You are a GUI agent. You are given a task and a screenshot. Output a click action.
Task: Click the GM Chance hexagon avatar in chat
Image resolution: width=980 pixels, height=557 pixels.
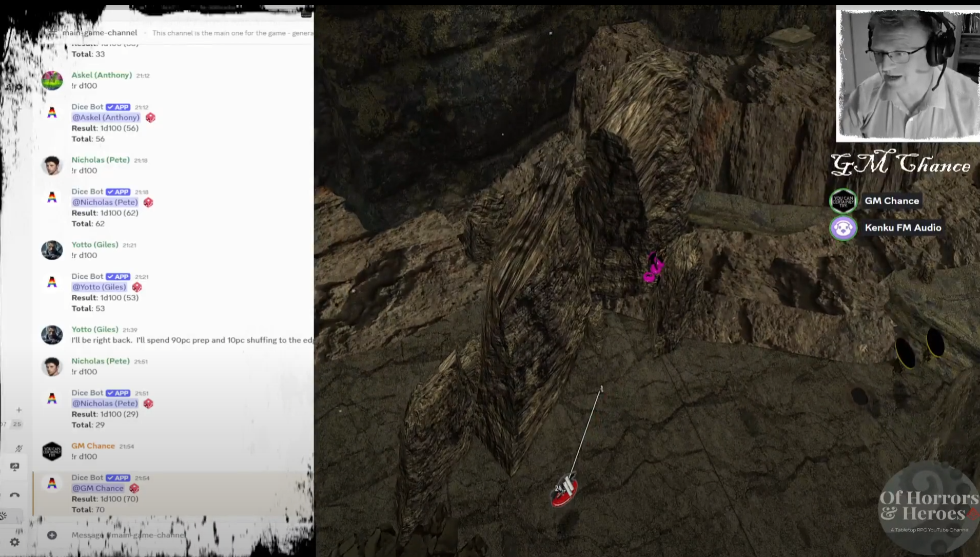(x=52, y=451)
